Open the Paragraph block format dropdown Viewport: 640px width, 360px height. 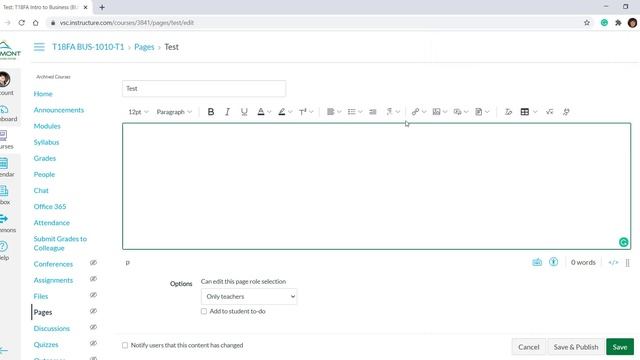tap(174, 112)
